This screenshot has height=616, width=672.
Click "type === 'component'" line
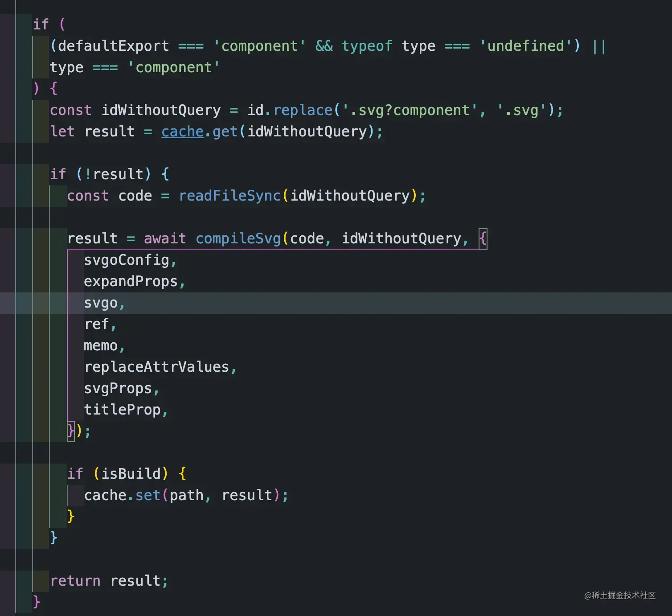[x=135, y=67]
